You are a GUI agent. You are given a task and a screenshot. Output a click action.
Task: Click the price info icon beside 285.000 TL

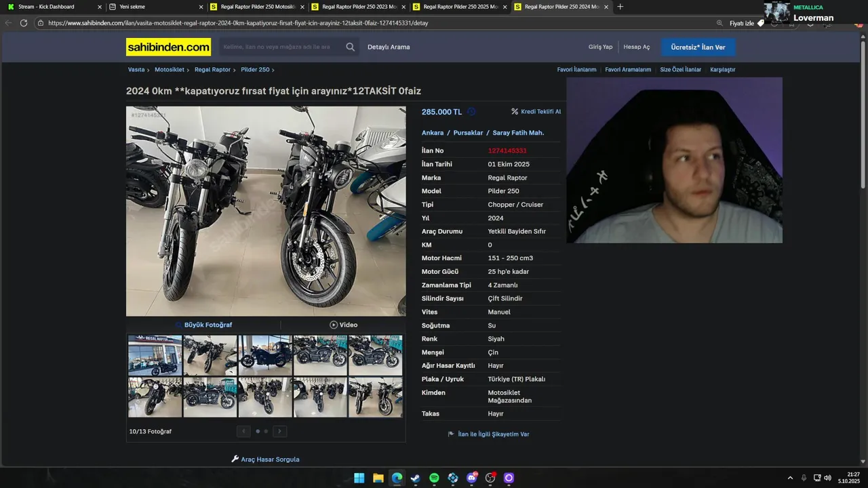tap(471, 112)
